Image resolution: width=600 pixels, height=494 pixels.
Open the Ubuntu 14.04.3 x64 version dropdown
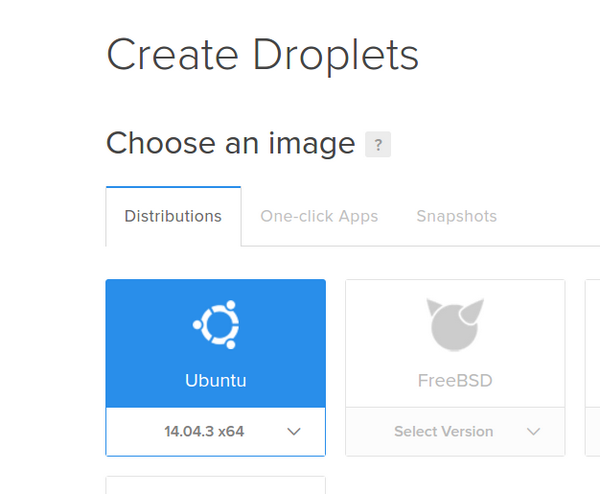point(215,432)
